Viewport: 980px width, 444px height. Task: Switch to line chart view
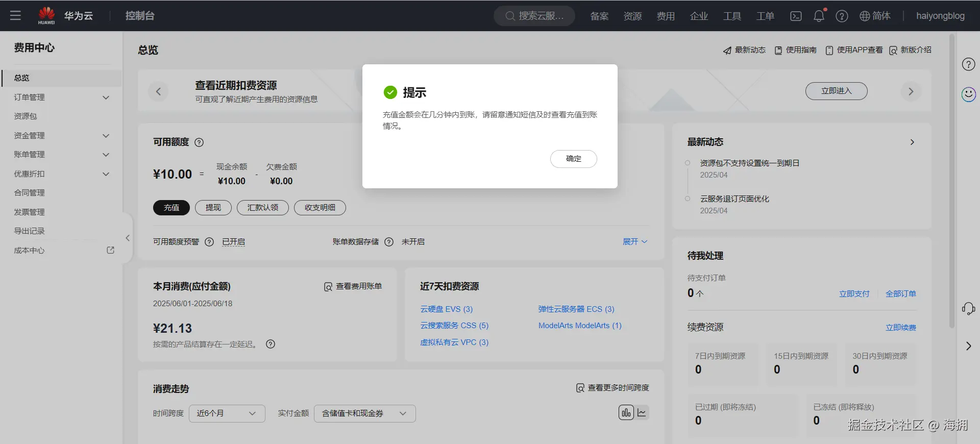642,412
